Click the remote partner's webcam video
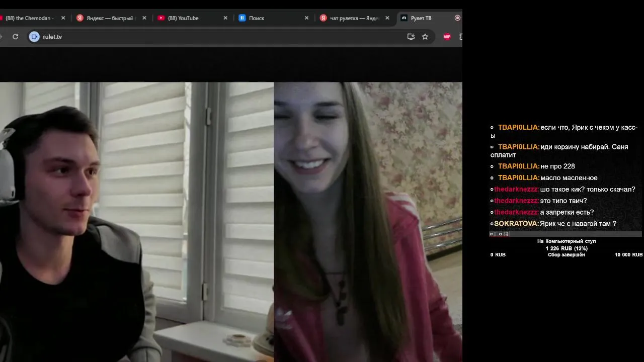644x362 pixels. coord(368,222)
